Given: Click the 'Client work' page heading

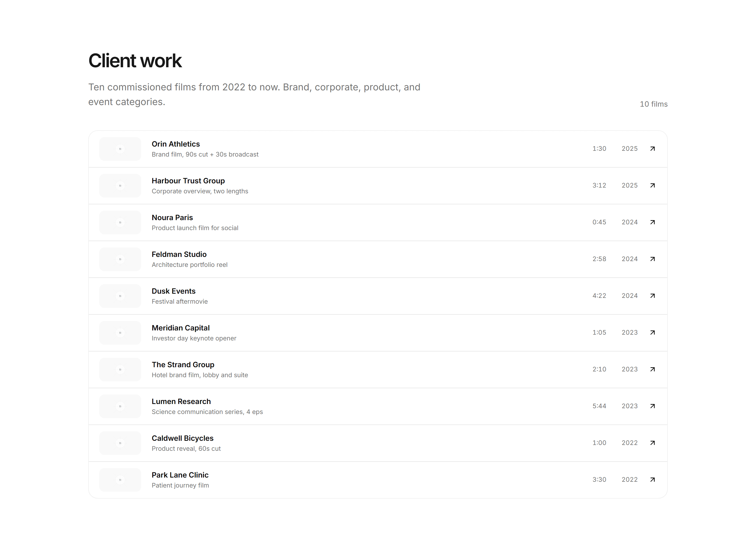Looking at the screenshot, I should (x=135, y=61).
